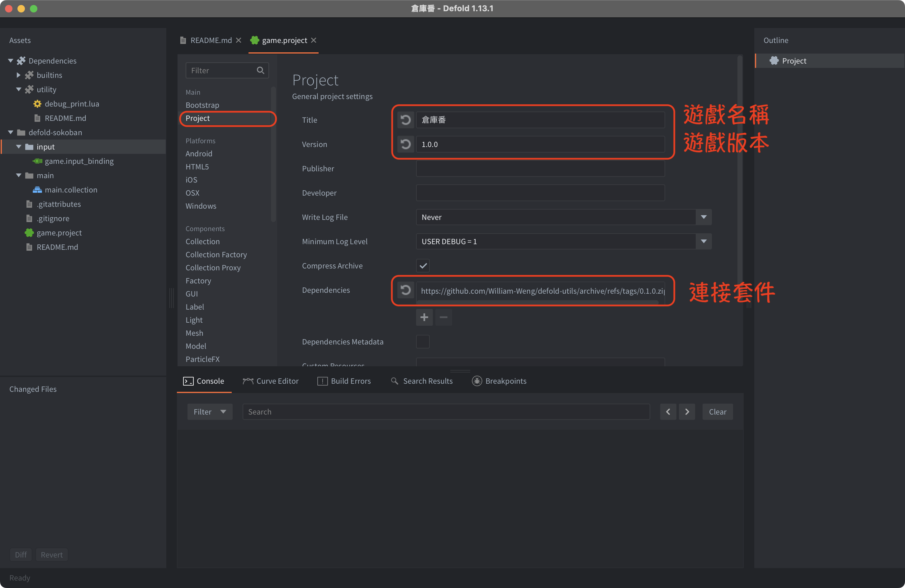Remove the dependency with the minus icon
Screen dimensions: 905x588
pos(443,317)
